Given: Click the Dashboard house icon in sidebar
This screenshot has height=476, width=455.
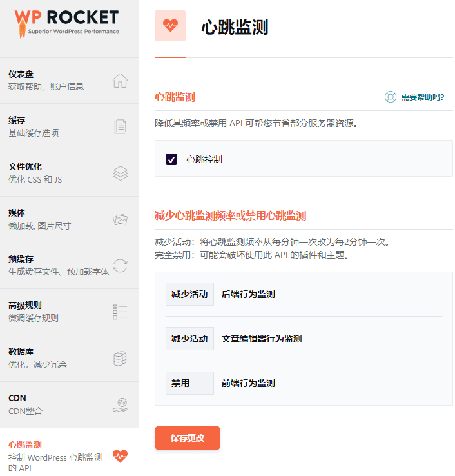Looking at the screenshot, I should coord(120,81).
